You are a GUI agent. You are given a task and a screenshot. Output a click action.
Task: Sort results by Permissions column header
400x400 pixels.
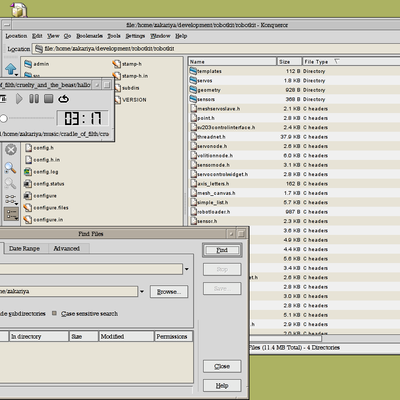coord(174,336)
